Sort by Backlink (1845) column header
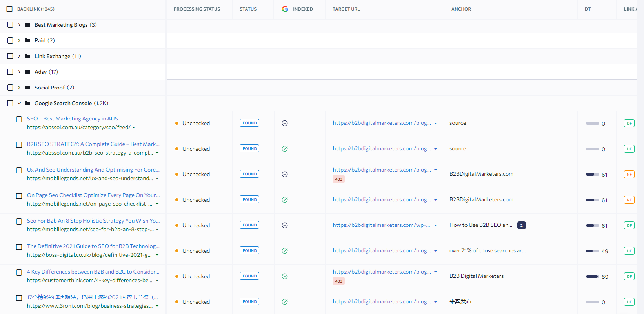 pos(36,9)
